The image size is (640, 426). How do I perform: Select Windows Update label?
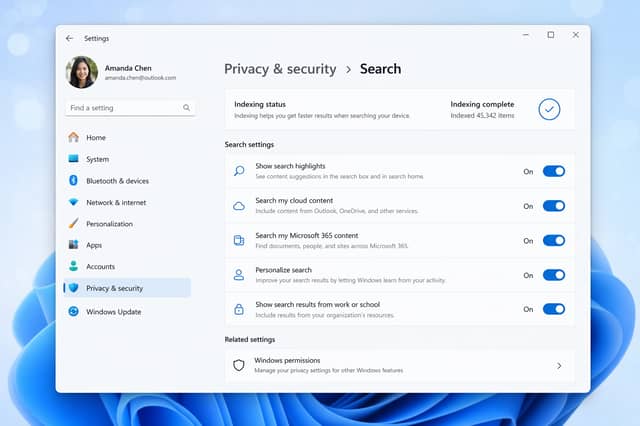point(113,312)
